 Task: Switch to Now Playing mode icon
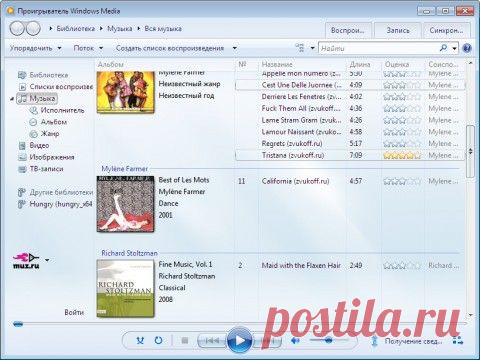458,341
